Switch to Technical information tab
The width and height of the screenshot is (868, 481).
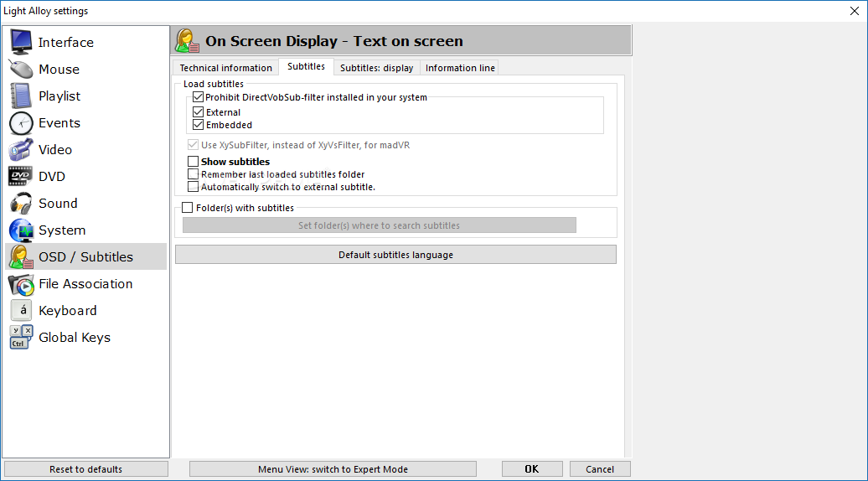(226, 68)
